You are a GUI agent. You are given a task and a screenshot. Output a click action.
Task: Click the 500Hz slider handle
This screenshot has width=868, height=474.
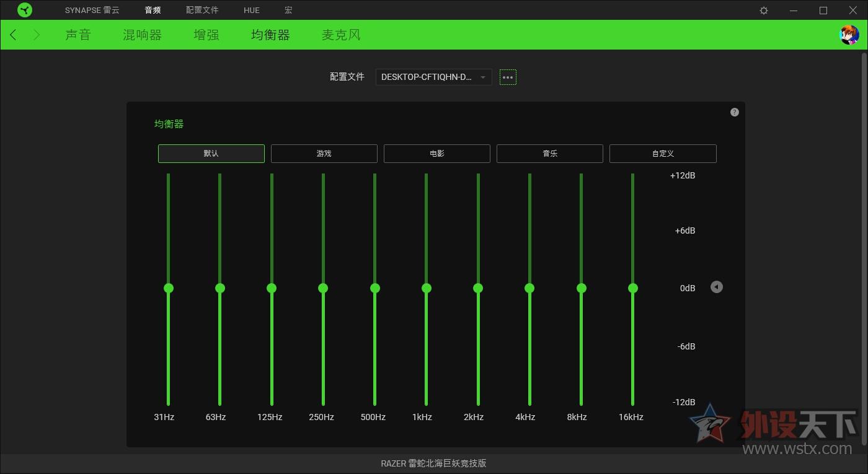click(x=374, y=288)
